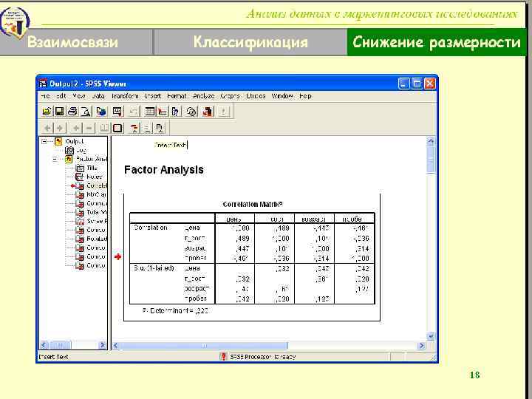Viewport: 532px width, 399px height.
Task: Click the Insert Title toolbar icon
Action: click(x=147, y=129)
